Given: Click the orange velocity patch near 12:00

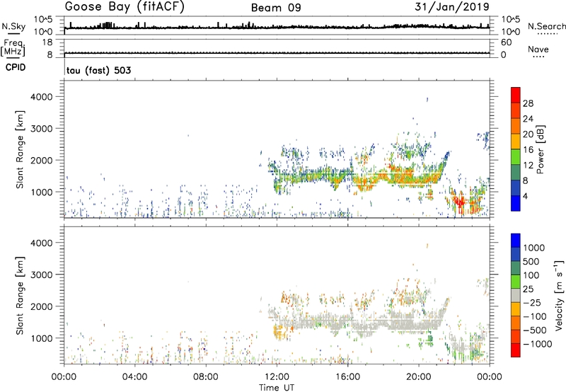Looking at the screenshot, I should (278, 331).
